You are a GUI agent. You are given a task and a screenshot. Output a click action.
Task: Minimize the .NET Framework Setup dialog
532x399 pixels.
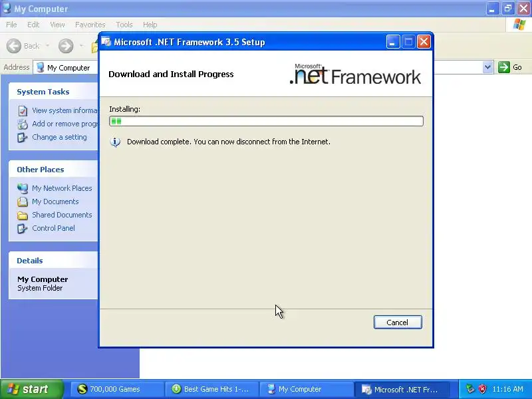pos(393,42)
